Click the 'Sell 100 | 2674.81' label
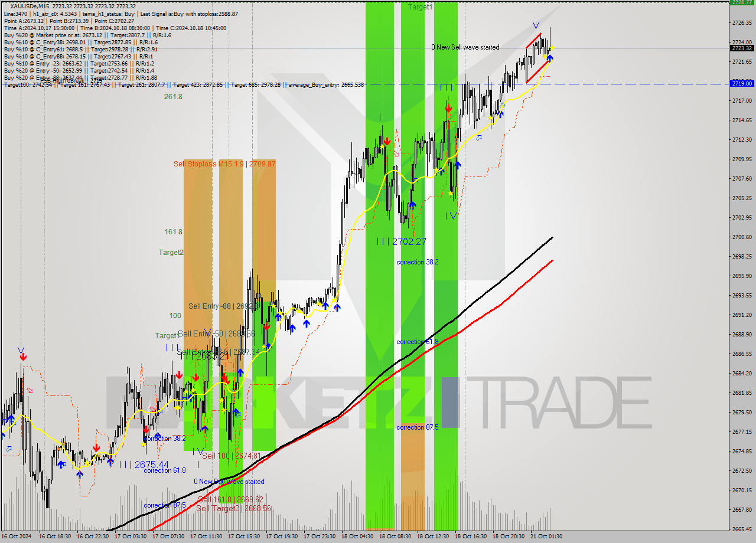The width and height of the screenshot is (756, 543). 231,456
